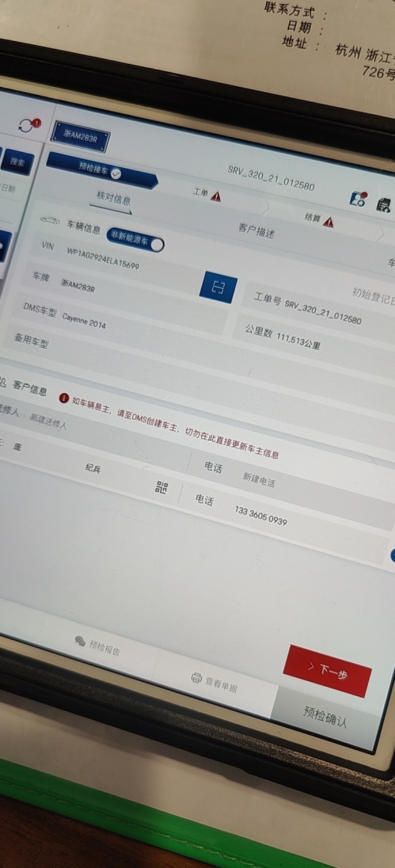The width and height of the screenshot is (395, 868).
Task: Click the car icon next to 车辆信息
Action: pyautogui.click(x=50, y=220)
